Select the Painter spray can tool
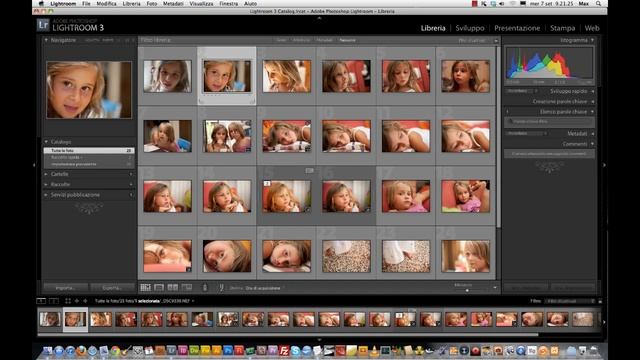The height and width of the screenshot is (360, 640). click(205, 288)
